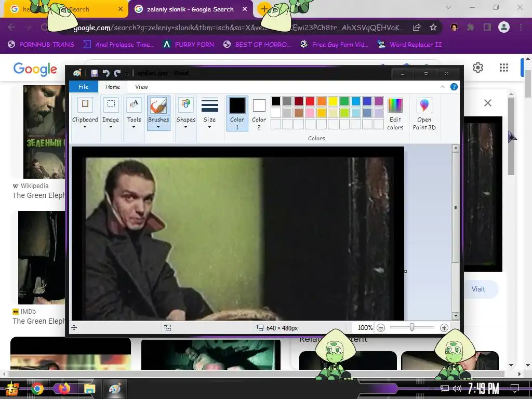Open the notification center icon

click(515, 389)
